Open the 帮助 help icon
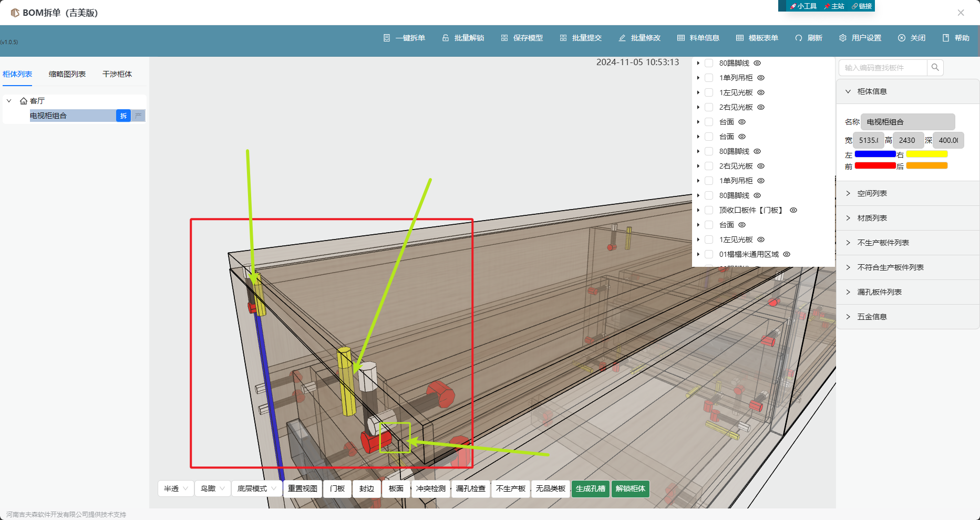The height and width of the screenshot is (520, 980). coord(946,38)
